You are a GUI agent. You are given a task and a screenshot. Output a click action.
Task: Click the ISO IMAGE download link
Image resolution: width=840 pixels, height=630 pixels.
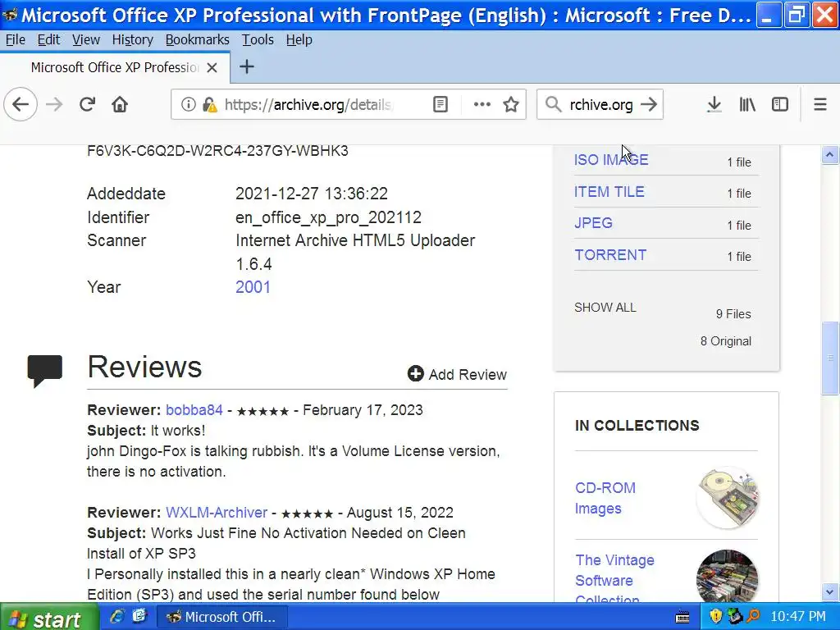[611, 160]
